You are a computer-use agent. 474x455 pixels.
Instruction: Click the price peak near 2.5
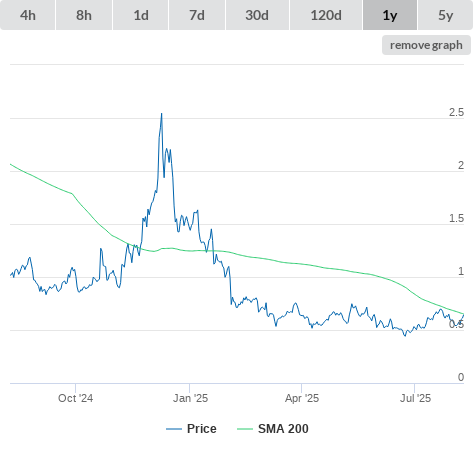pos(162,114)
